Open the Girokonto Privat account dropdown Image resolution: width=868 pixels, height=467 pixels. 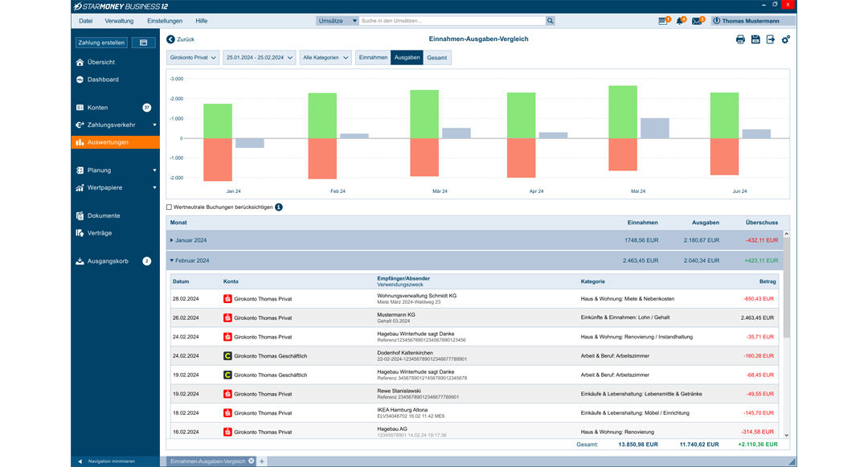coord(193,58)
